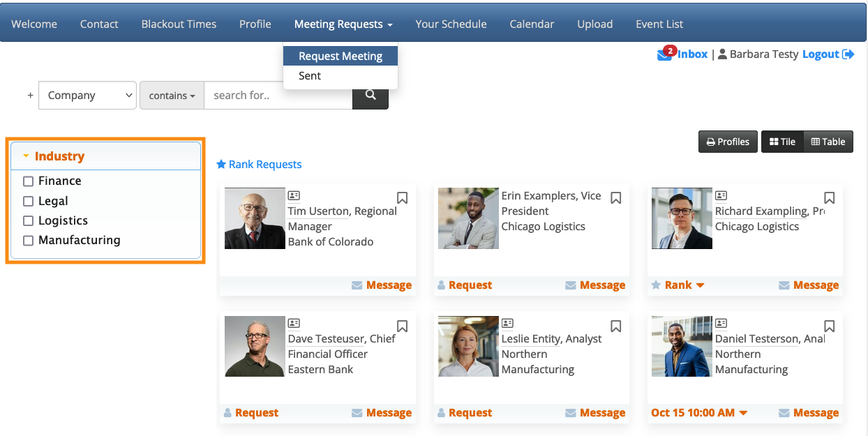The image size is (868, 436).
Task: Click the search magnifier button
Action: [x=371, y=96]
